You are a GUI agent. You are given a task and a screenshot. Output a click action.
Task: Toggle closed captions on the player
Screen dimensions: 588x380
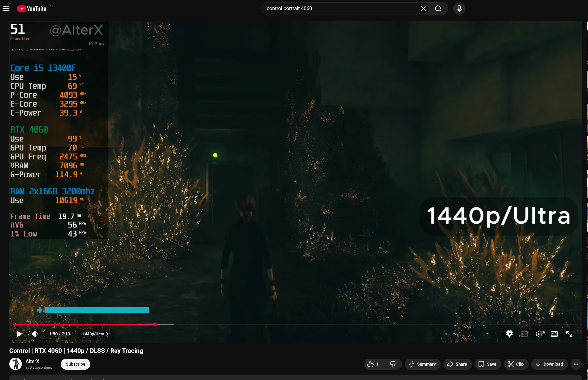click(524, 334)
